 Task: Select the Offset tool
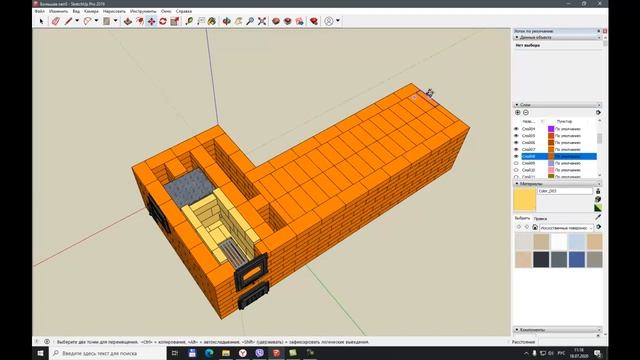[x=140, y=21]
